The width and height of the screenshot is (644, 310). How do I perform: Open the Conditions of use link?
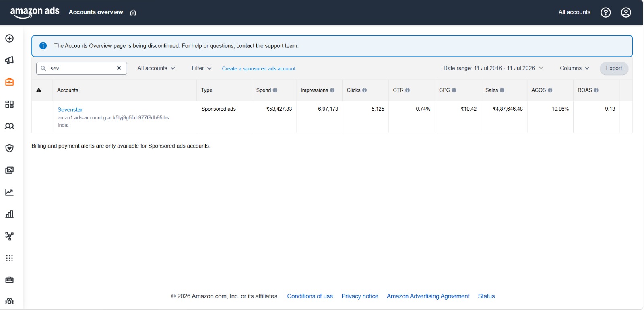coord(310,296)
